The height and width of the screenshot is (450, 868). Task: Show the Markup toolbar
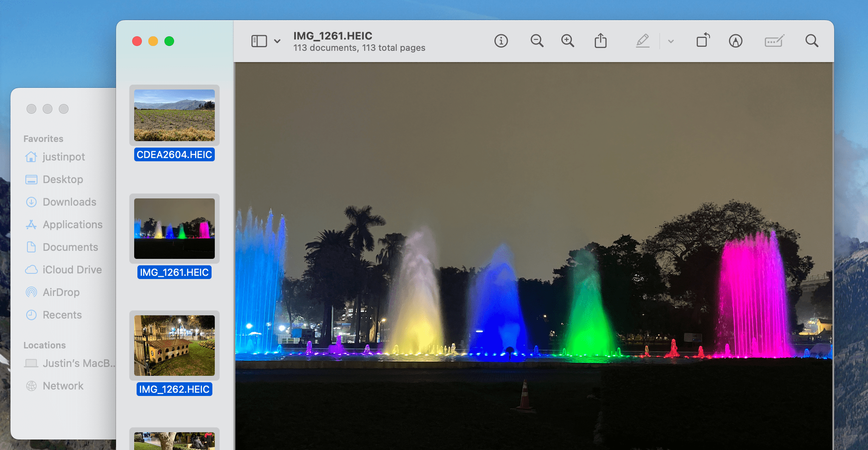[x=735, y=41]
